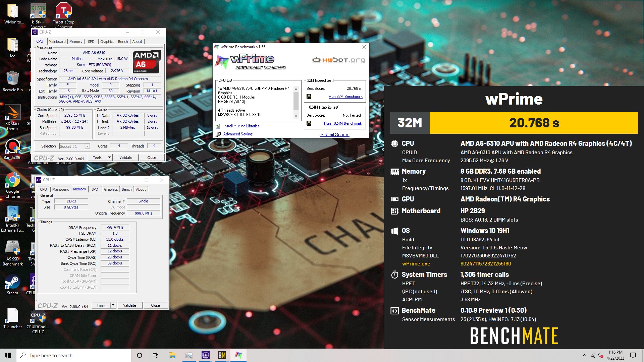Open Windows Start menu
Viewport: 644px width, 362px height.
[8, 355]
